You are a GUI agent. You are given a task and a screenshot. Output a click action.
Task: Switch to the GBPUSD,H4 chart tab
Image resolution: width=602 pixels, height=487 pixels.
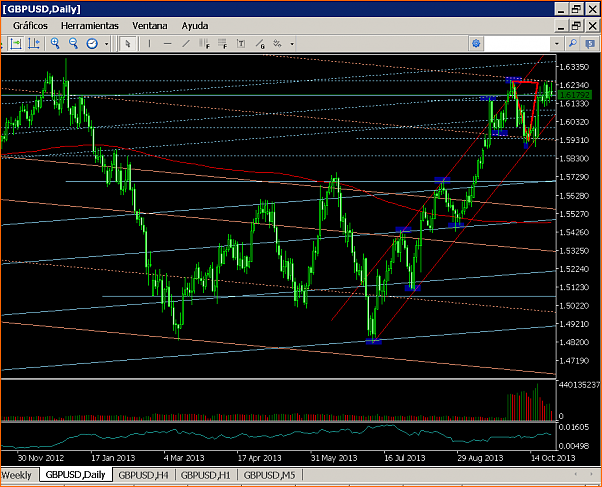click(144, 475)
